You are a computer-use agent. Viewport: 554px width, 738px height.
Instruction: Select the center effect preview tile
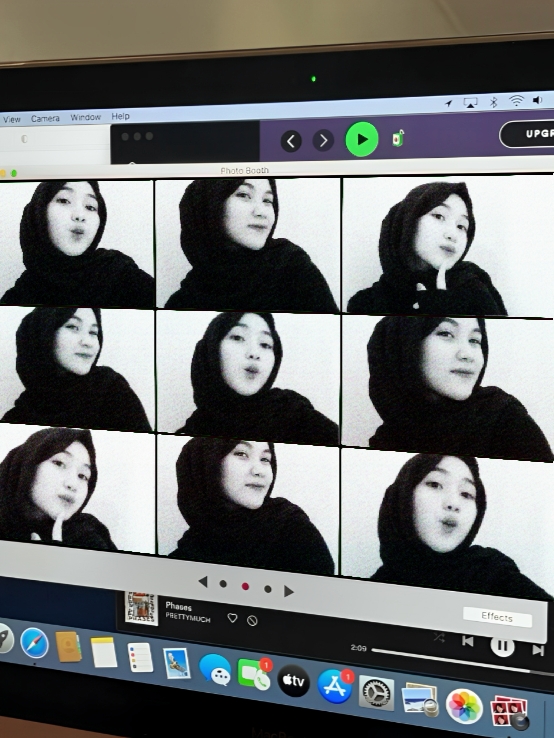(248, 377)
